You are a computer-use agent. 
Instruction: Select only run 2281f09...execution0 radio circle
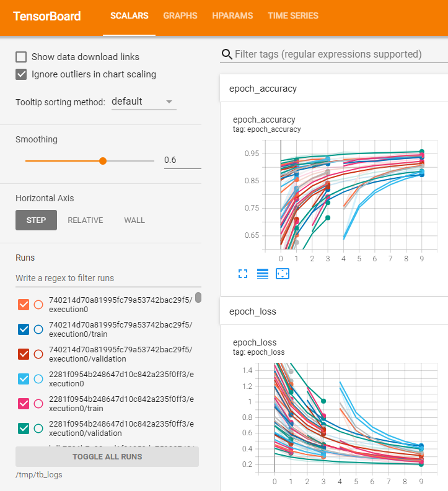click(x=38, y=378)
